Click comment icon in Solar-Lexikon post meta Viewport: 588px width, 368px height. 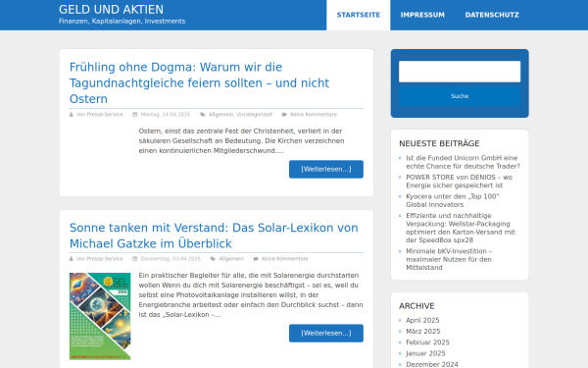tap(256, 259)
